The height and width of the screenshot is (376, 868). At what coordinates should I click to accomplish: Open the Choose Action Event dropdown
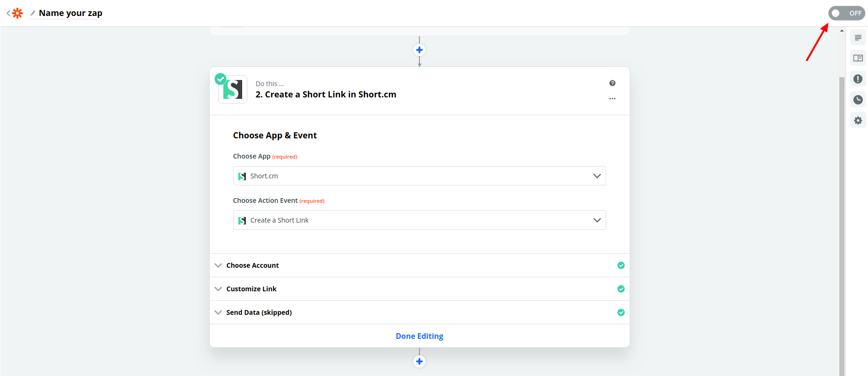coord(419,220)
